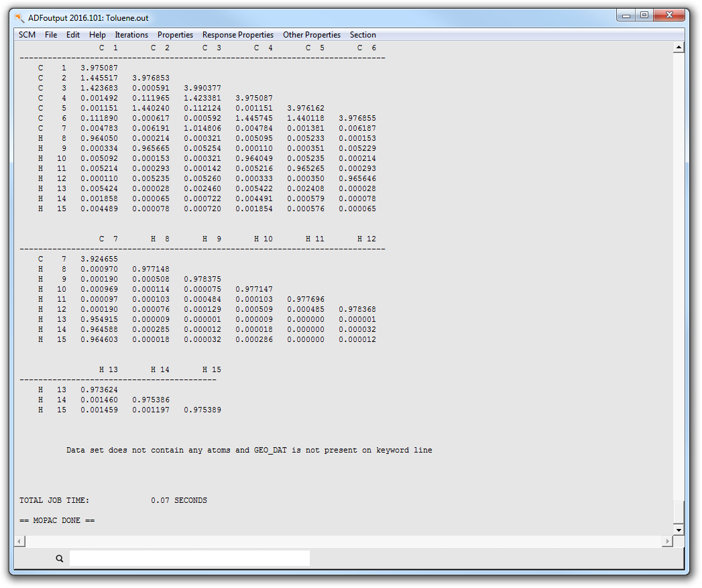Maximize the ADFoutput window
Viewport: 702px width, 588px height.
(644, 15)
